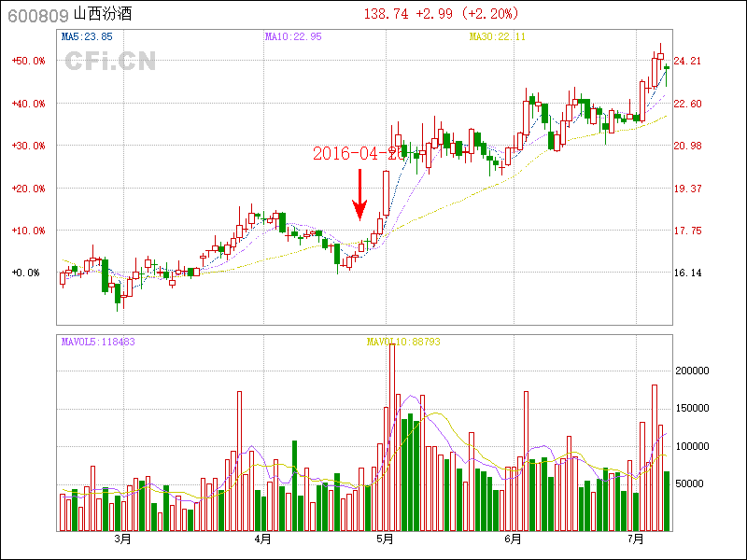Click the 24.21 price axis value
The image size is (747, 560).
[687, 61]
